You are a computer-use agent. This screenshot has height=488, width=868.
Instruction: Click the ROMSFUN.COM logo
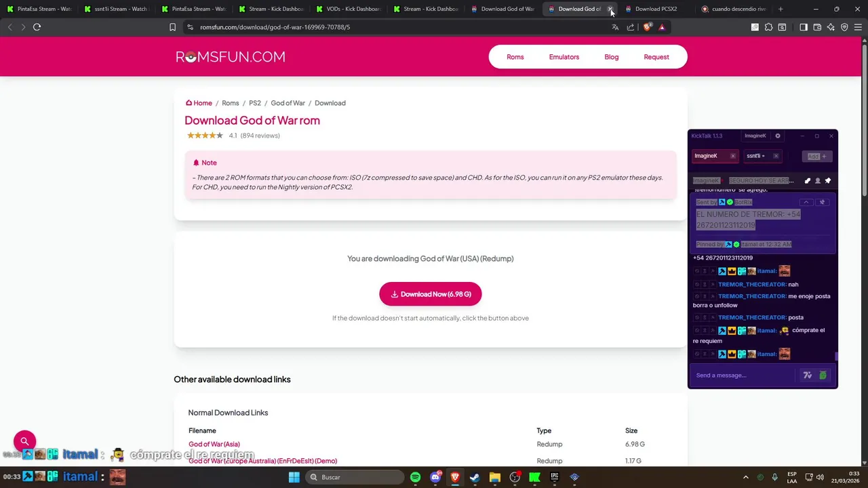(x=231, y=57)
